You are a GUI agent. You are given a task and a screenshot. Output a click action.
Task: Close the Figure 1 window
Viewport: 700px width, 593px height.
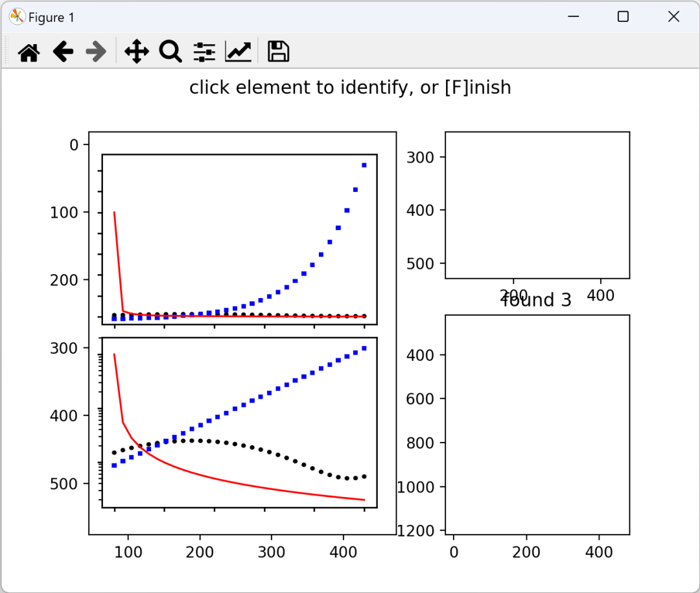pyautogui.click(x=673, y=16)
